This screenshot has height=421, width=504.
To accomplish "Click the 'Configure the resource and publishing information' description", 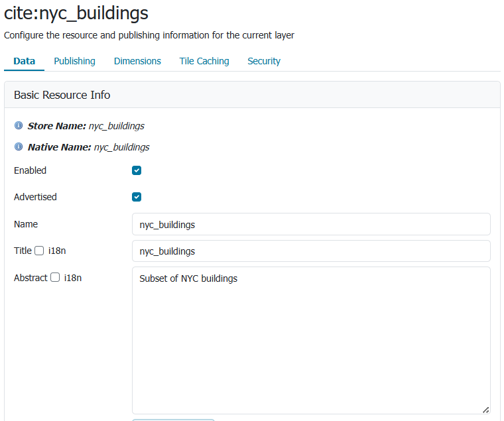I will [149, 35].
